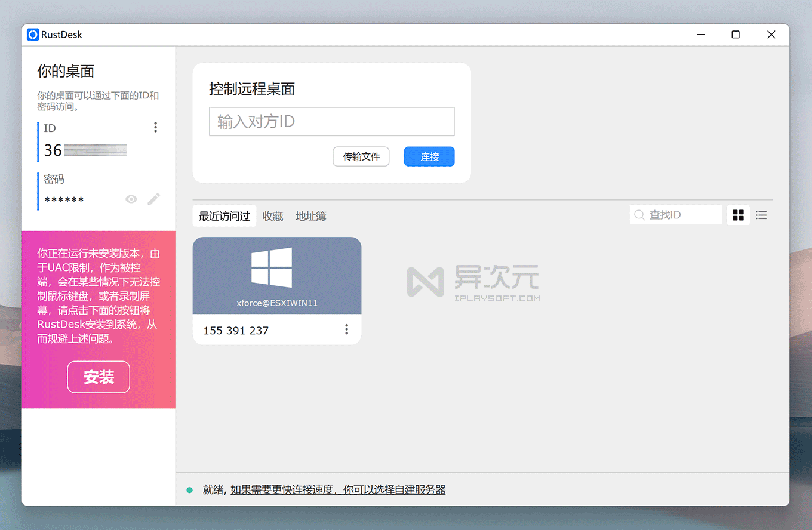Image resolution: width=812 pixels, height=530 pixels.
Task: Select the list view layout icon
Action: [761, 215]
